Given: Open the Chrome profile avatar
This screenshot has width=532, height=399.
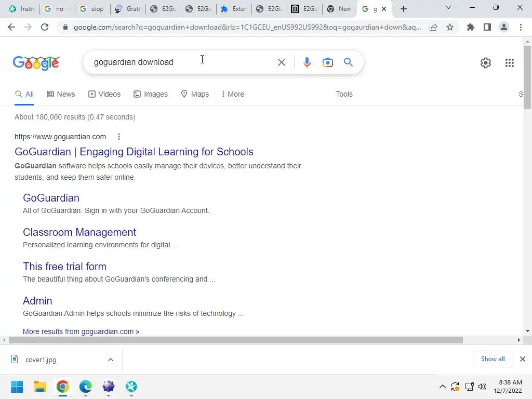Looking at the screenshot, I should click(504, 27).
